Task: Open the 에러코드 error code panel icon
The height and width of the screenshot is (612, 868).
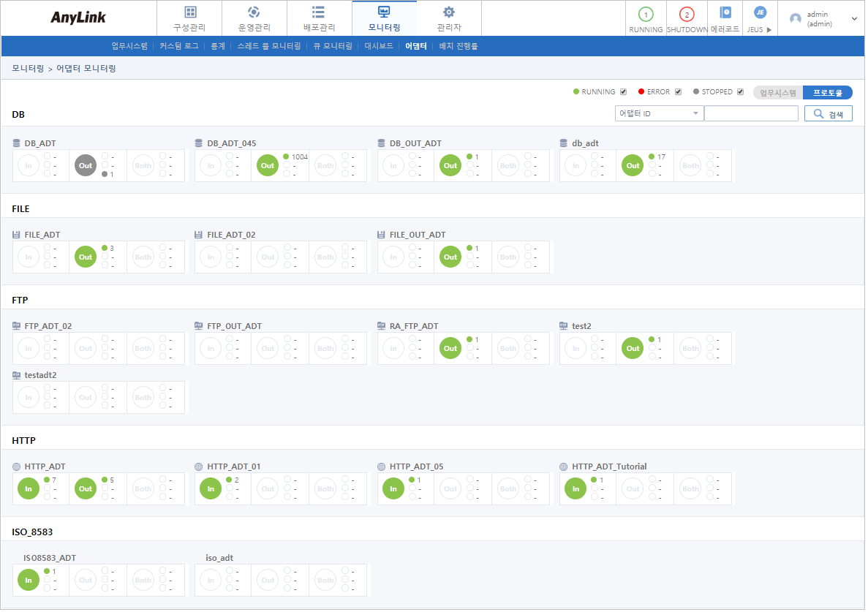Action: pos(725,13)
